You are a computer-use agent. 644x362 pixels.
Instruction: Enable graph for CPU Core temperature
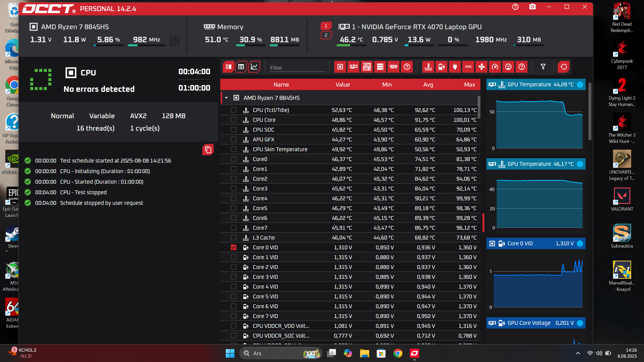[234, 120]
